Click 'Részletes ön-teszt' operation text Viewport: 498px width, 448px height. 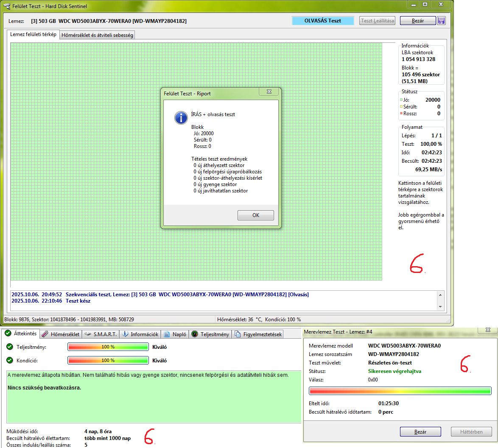pos(390,363)
